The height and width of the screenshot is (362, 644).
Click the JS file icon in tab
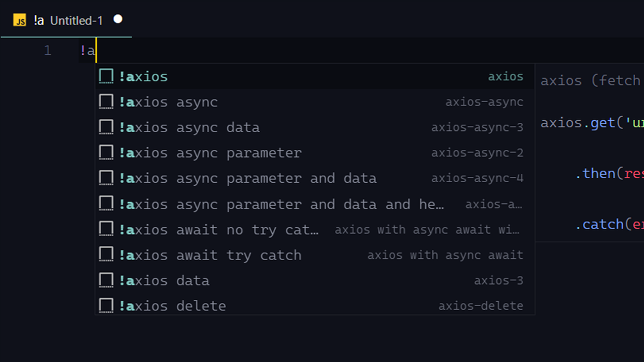click(x=19, y=20)
